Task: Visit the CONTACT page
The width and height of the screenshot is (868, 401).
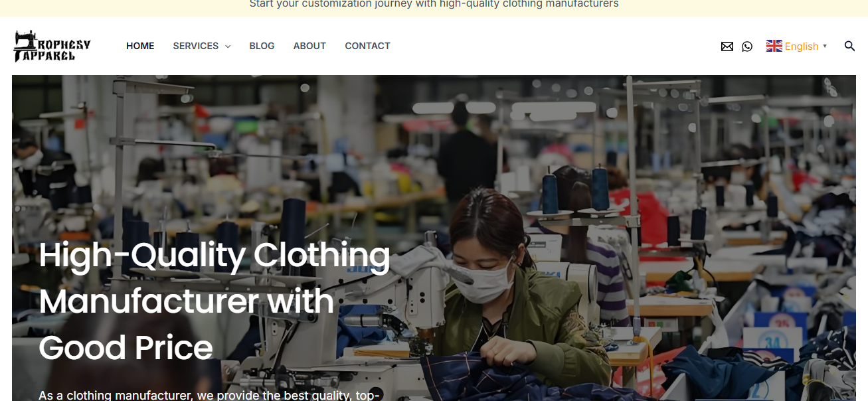Action: (367, 46)
